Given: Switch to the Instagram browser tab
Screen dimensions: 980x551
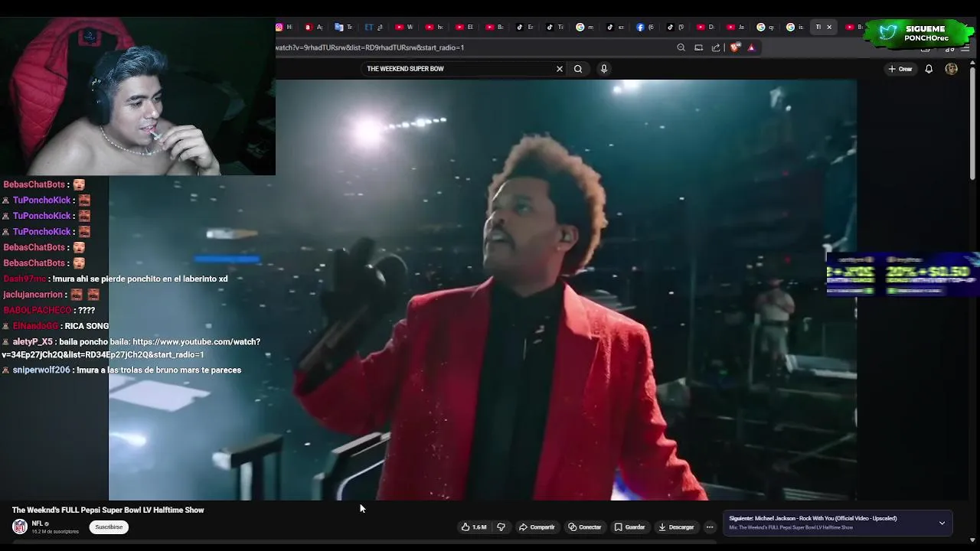Looking at the screenshot, I should pyautogui.click(x=284, y=27).
